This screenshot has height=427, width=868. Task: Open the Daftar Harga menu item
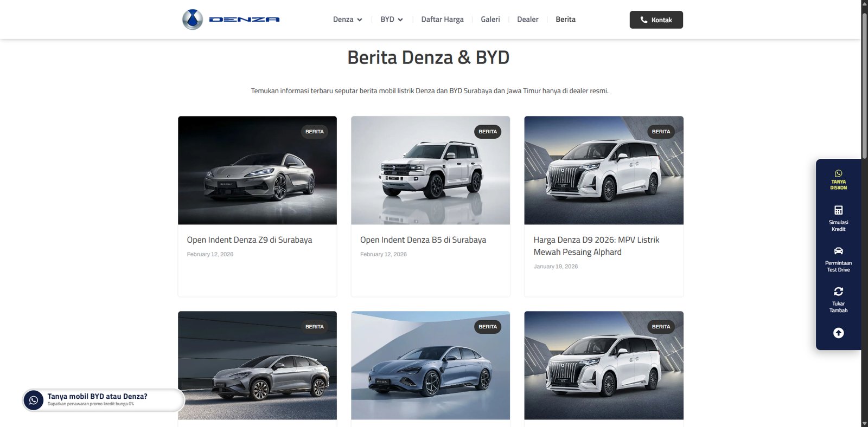coord(442,20)
